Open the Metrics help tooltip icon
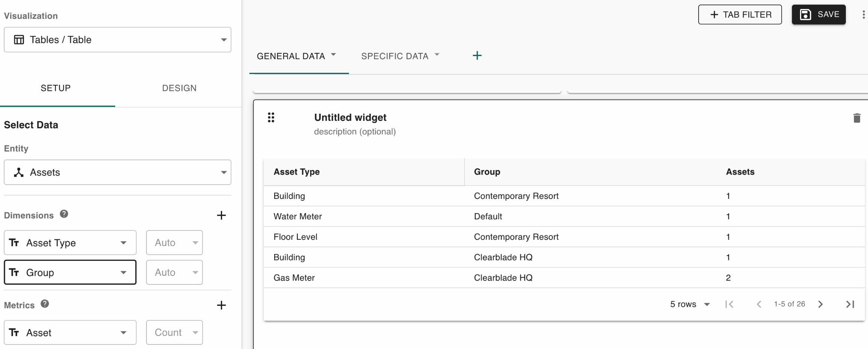Image resolution: width=868 pixels, height=349 pixels. click(45, 304)
